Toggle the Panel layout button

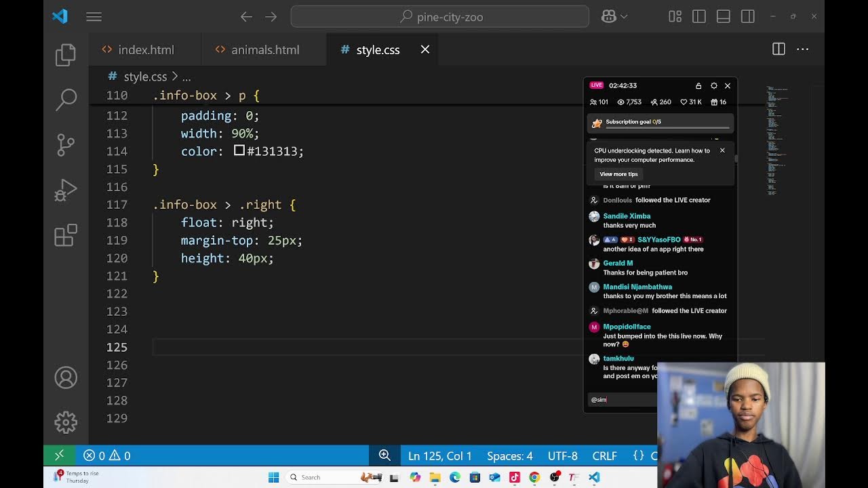724,17
